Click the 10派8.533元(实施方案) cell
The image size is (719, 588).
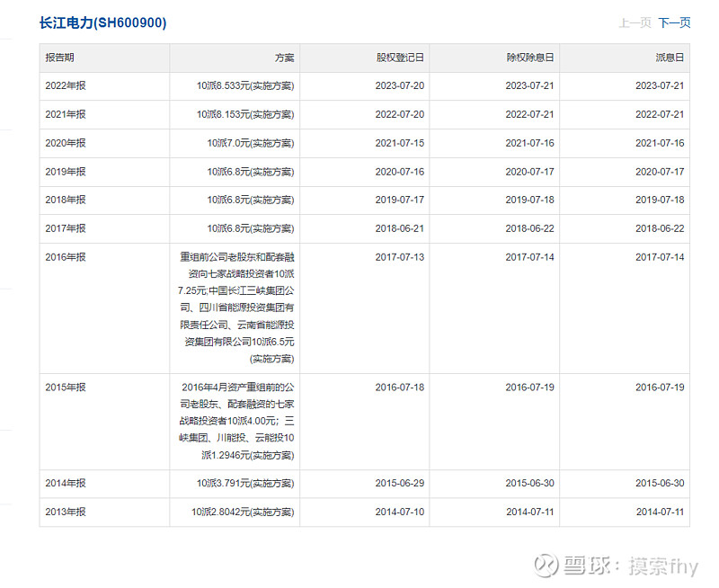click(245, 85)
